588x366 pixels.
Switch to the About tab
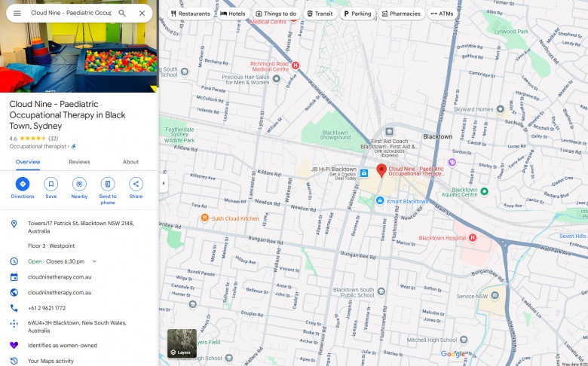[130, 162]
